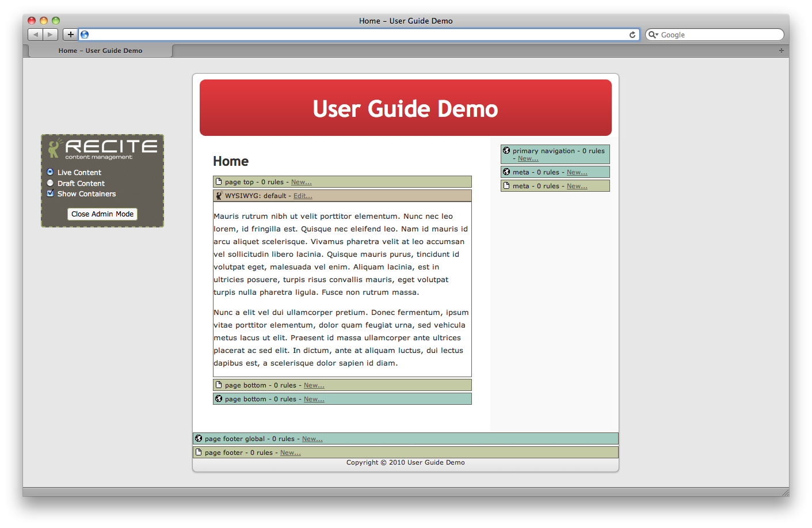The width and height of the screenshot is (812, 528).
Task: Click paragraph starting Nunc a elit vel
Action: click(341, 338)
